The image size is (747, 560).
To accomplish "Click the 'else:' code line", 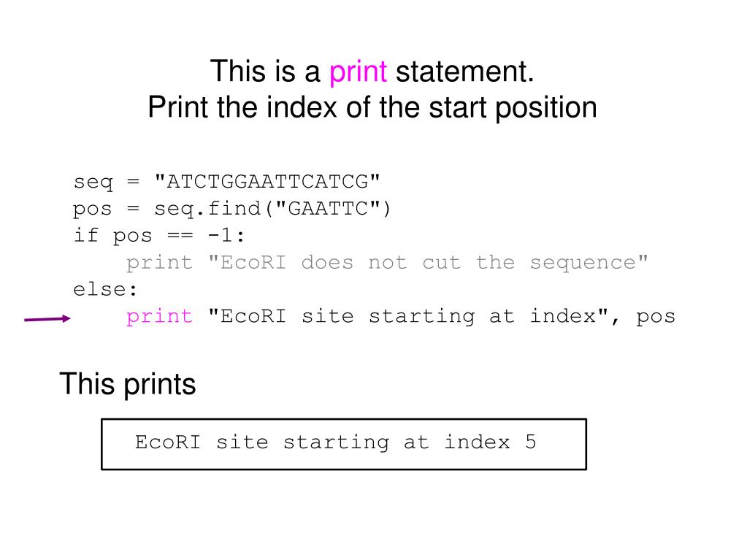I will pos(105,290).
